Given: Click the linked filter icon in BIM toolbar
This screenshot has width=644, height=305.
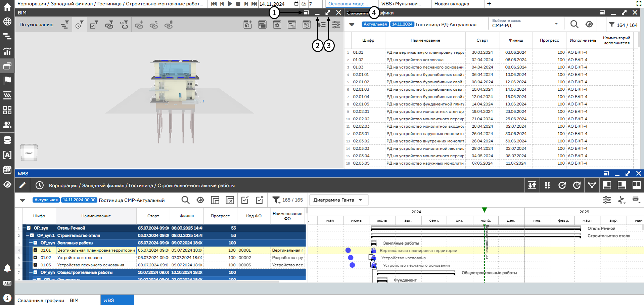Looking at the screenshot, I should [x=109, y=25].
